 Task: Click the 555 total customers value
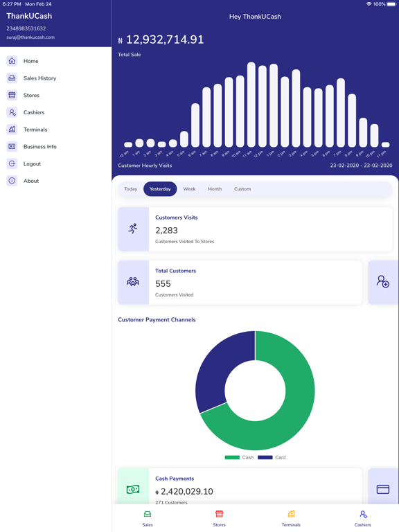(163, 283)
